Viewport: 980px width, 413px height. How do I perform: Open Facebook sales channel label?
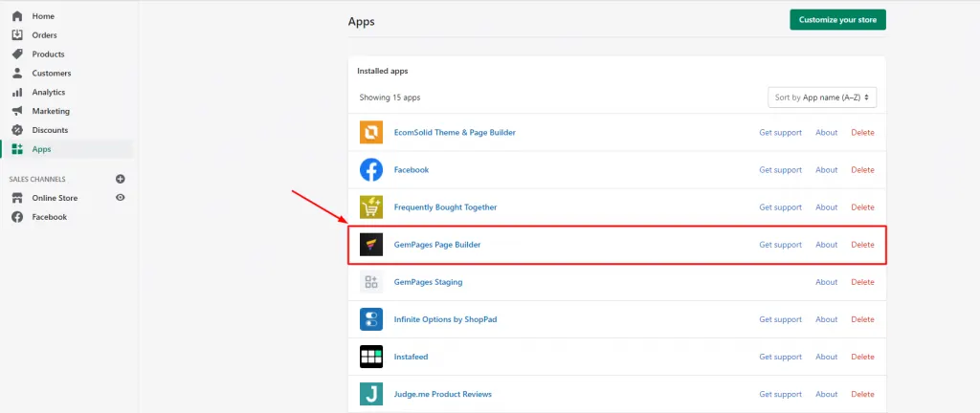[50, 217]
